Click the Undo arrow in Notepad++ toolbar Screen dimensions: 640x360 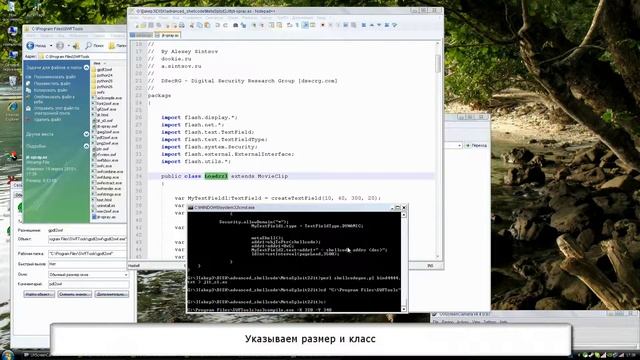pos(218,25)
